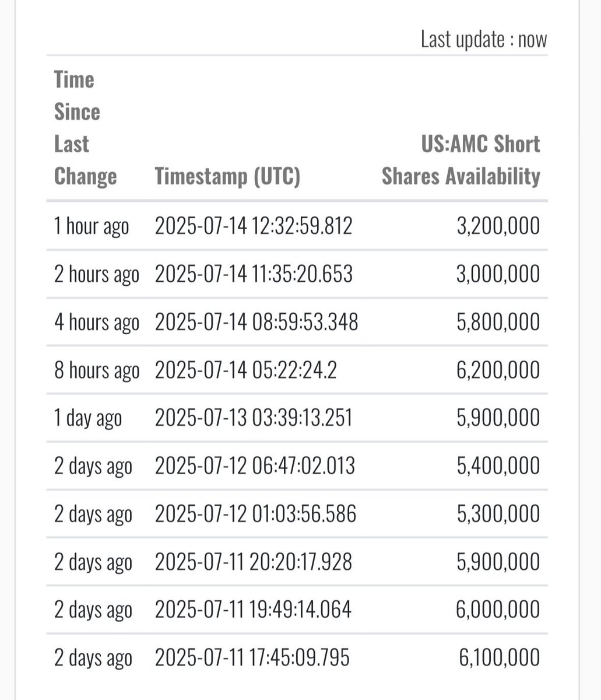The height and width of the screenshot is (700, 601).
Task: Select timestamp 2025-07-11 17:45:09.795
Action: click(x=252, y=657)
